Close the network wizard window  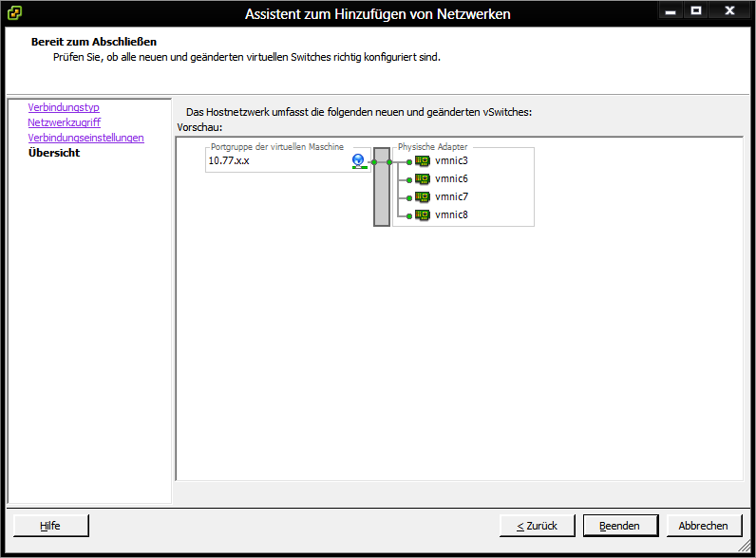point(728,10)
